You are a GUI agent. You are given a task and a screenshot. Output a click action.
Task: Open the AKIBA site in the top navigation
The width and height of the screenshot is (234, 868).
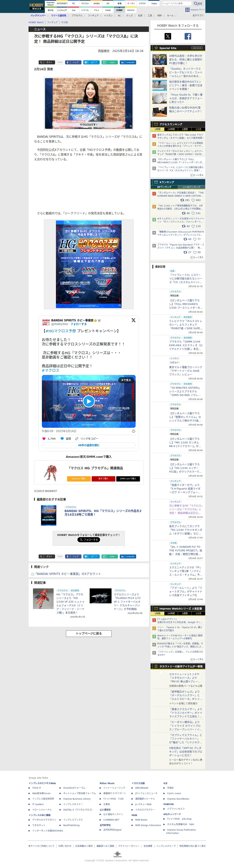coord(96,3)
